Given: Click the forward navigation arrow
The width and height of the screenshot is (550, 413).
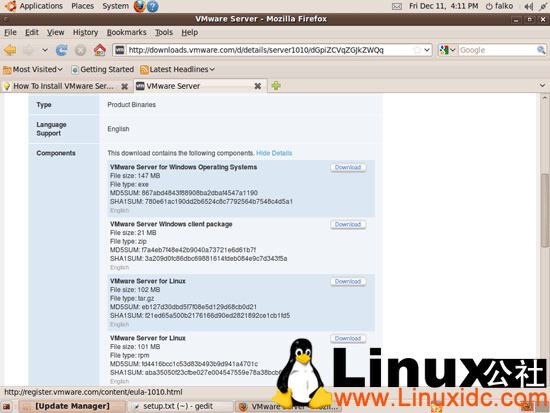Looking at the screenshot, I should pyautogui.click(x=29, y=50).
